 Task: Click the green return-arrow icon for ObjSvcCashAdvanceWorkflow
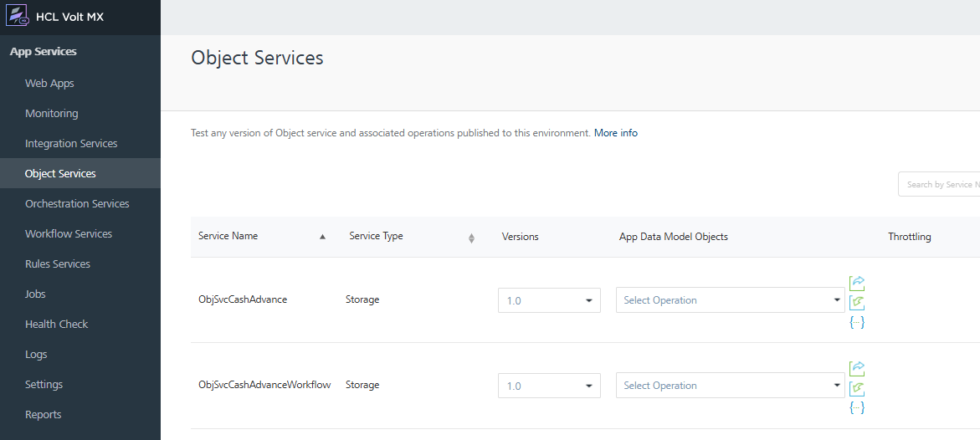pyautogui.click(x=857, y=388)
